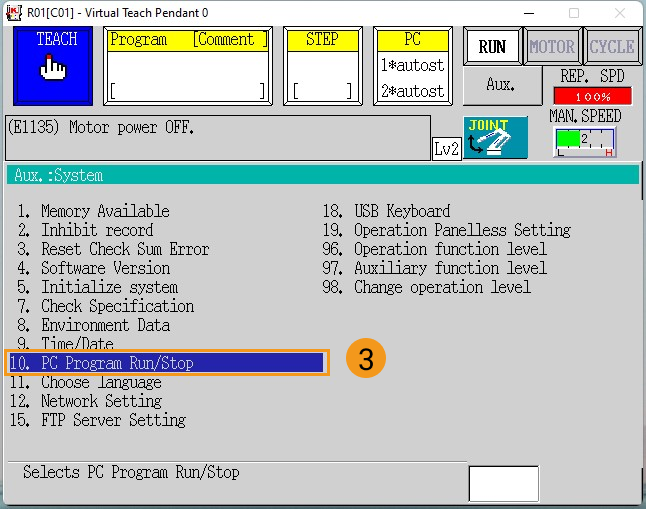Click the Aux. :System header bar
Screen dimensions: 646x509
(x=323, y=175)
